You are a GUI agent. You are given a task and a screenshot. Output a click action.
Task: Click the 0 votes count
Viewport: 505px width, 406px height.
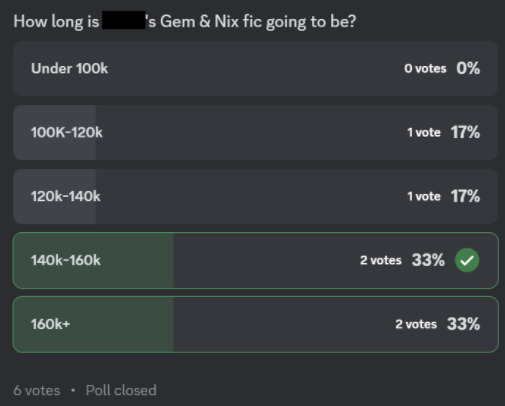425,68
